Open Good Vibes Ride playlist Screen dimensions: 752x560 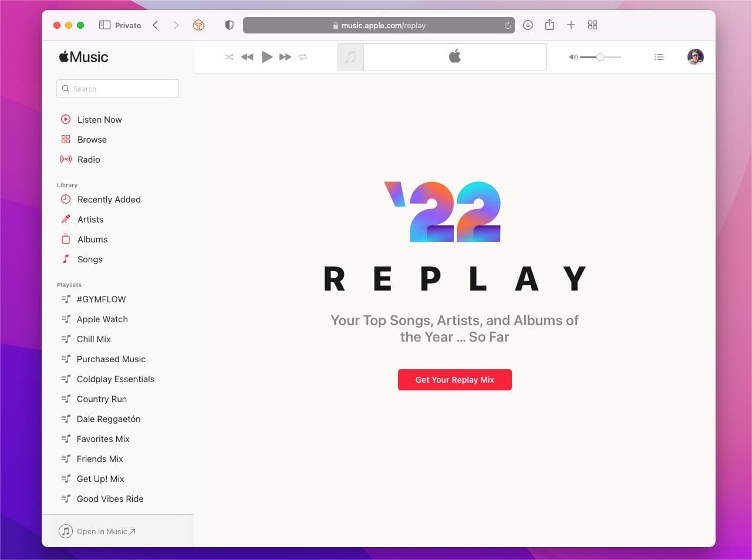(x=102, y=499)
